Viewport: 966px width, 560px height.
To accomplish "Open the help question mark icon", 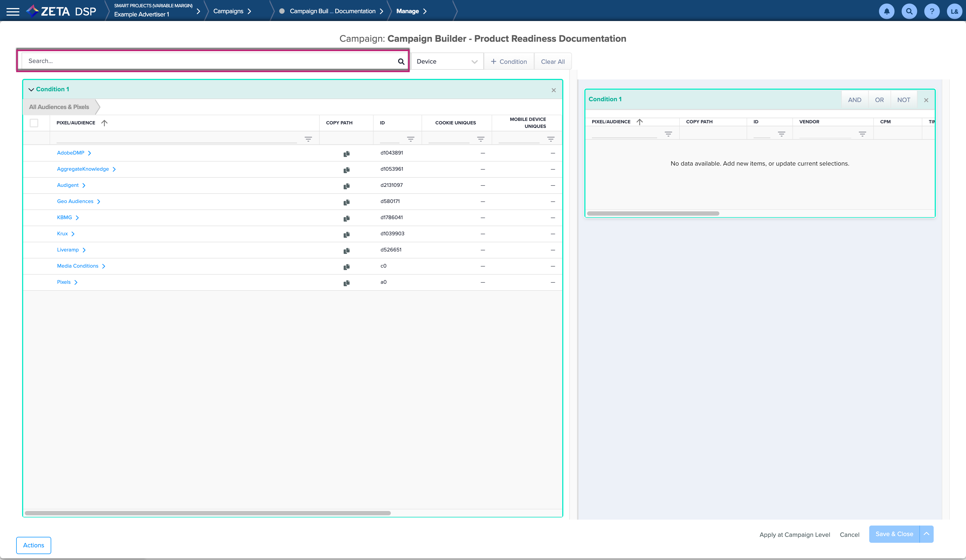I will pyautogui.click(x=931, y=12).
